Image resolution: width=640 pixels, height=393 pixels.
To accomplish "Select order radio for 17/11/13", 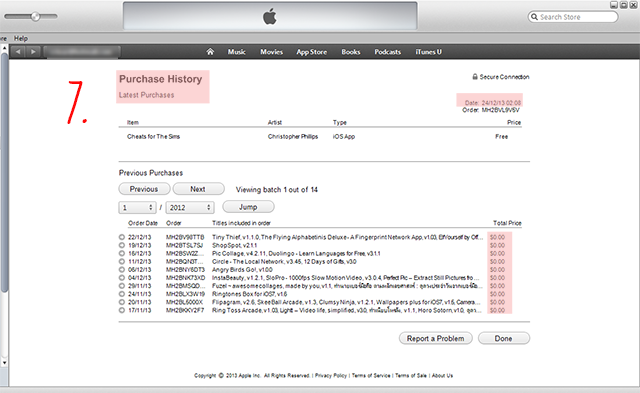I will [122, 311].
